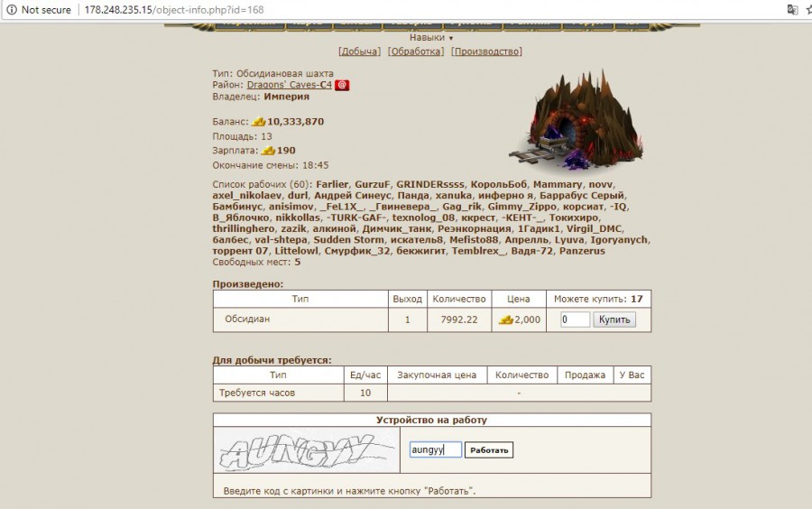
Task: Click the Требуется часов cell
Action: (278, 393)
